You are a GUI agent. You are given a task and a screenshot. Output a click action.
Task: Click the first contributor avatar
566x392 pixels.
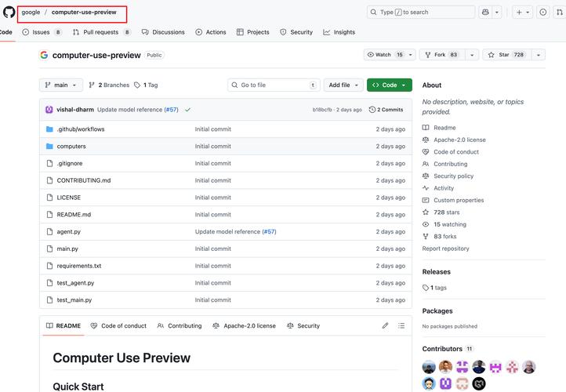pyautogui.click(x=429, y=367)
